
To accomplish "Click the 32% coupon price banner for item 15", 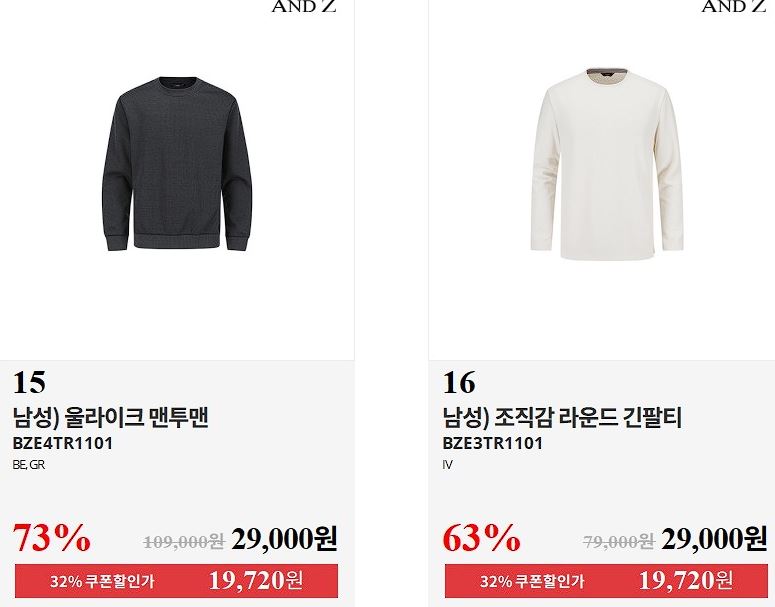I will pos(176,581).
